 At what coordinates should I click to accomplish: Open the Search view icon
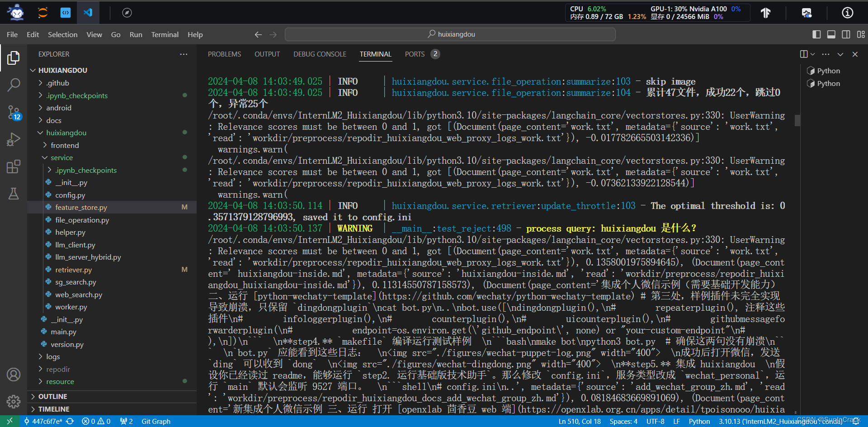[14, 85]
